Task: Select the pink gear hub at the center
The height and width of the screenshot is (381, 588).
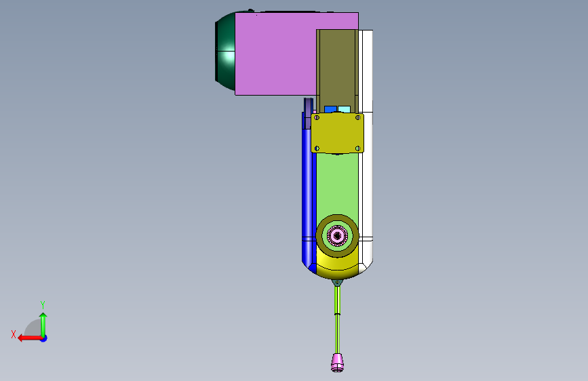Action: click(337, 236)
